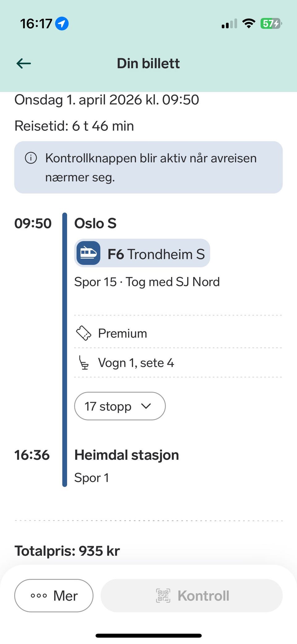297x644 pixels.
Task: Tap the back arrow icon
Action: click(24, 64)
